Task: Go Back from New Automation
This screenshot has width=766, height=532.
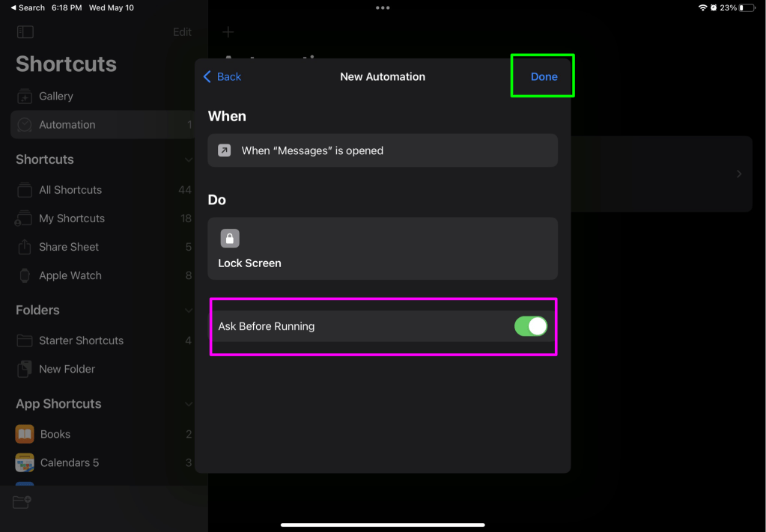Action: [x=222, y=76]
